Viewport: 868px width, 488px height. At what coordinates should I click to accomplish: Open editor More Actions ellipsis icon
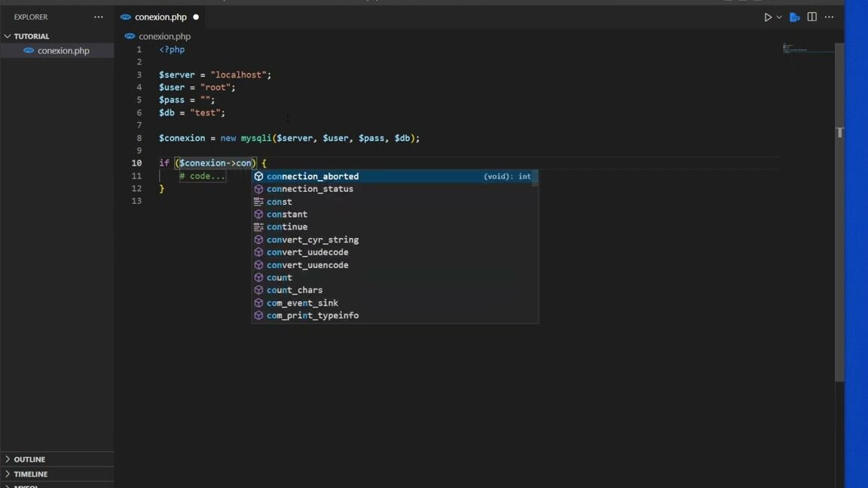(829, 17)
